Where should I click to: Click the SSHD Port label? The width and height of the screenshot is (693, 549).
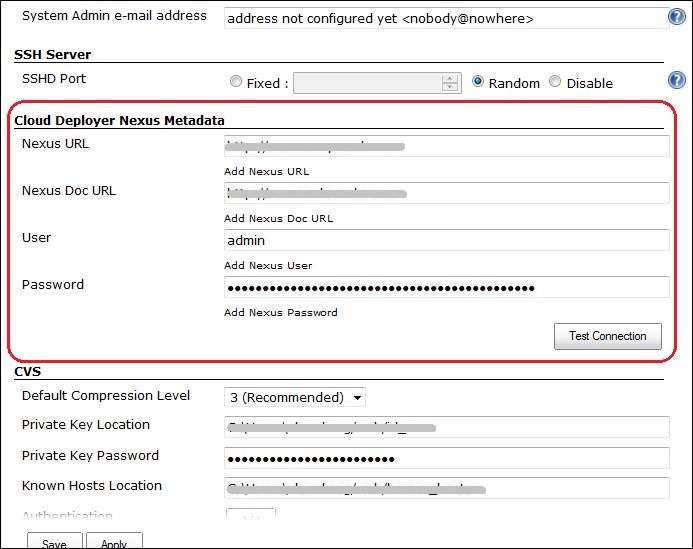pyautogui.click(x=54, y=79)
